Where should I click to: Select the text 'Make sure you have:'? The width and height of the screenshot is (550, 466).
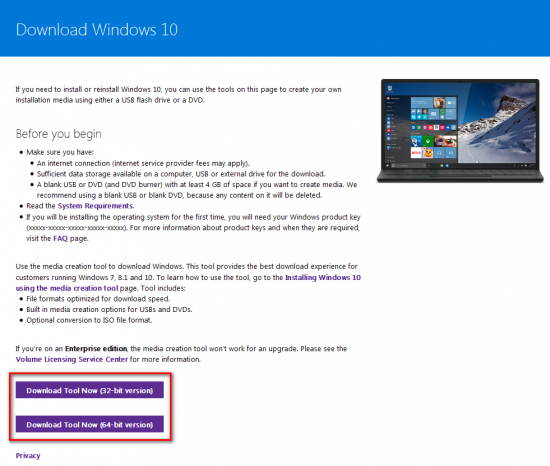(x=60, y=152)
